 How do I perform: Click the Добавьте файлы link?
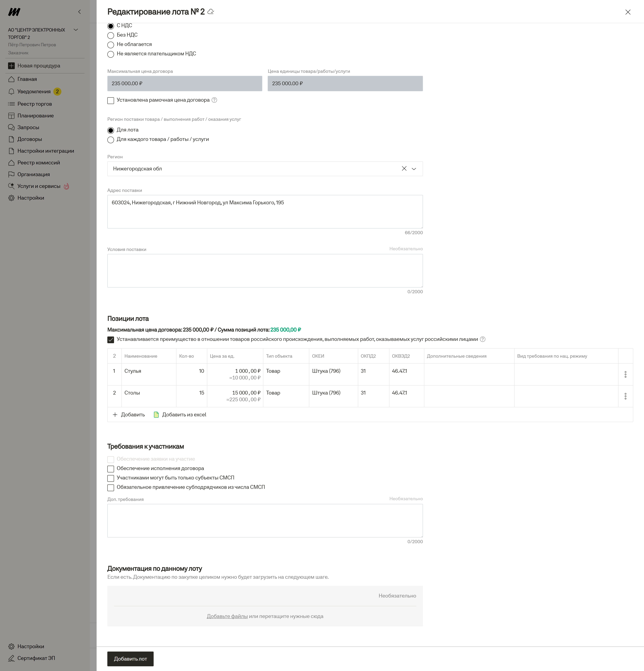click(227, 616)
